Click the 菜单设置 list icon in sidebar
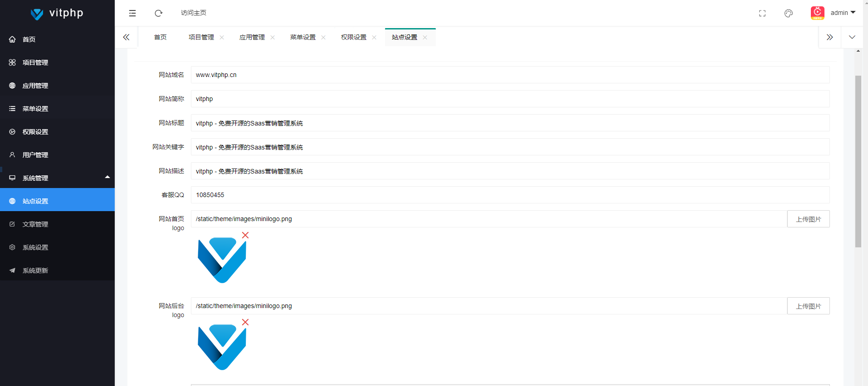The width and height of the screenshot is (868, 386). [x=12, y=109]
